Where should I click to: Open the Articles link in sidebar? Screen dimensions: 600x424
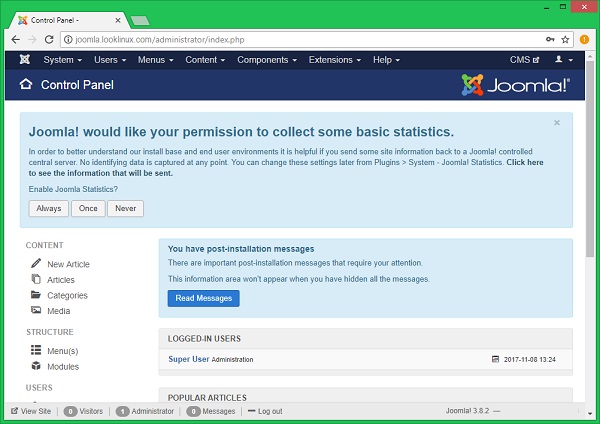pyautogui.click(x=61, y=280)
